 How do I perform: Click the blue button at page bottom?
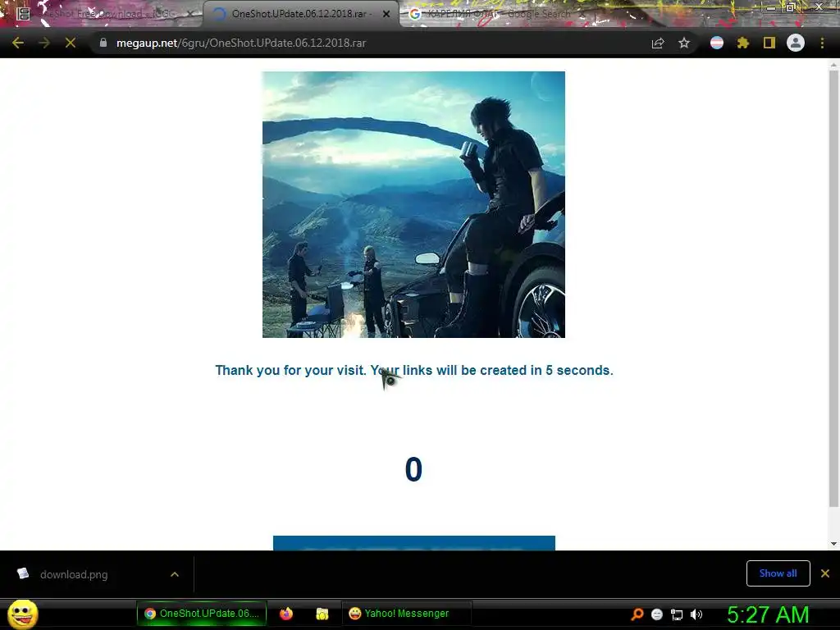tap(414, 543)
